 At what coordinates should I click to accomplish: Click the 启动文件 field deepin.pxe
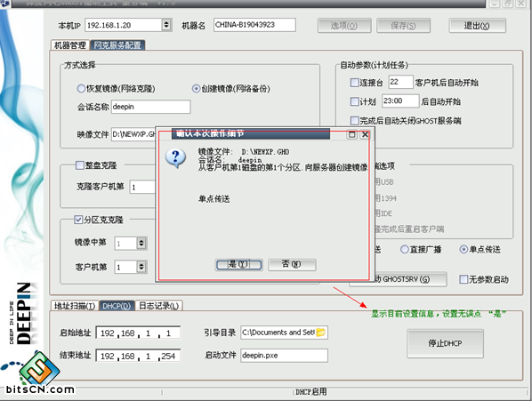tap(285, 356)
